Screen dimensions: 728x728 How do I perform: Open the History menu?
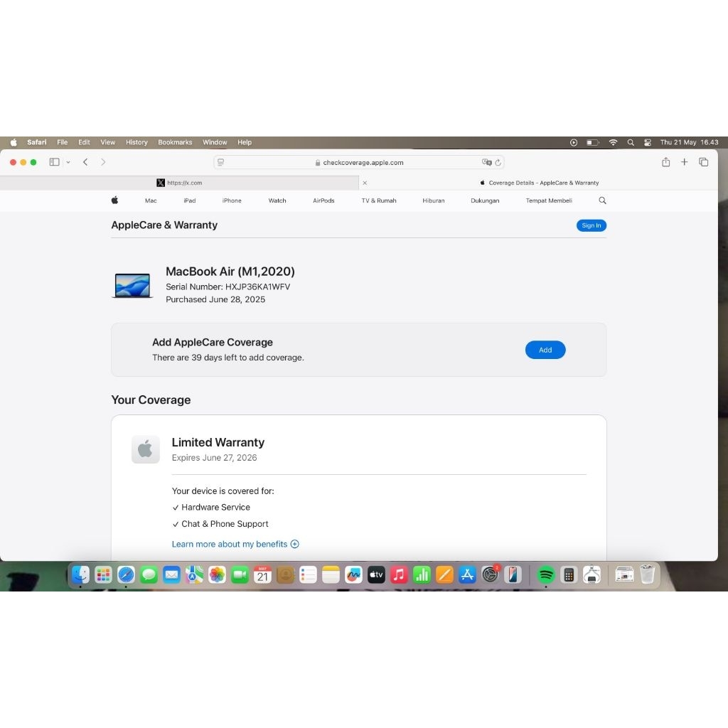pos(136,142)
